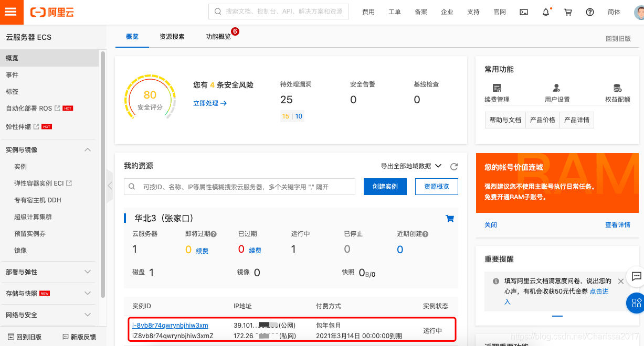This screenshot has width=644, height=346.
Task: Click the 回到旧版 icon in sidebar footer
Action: tap(10, 337)
